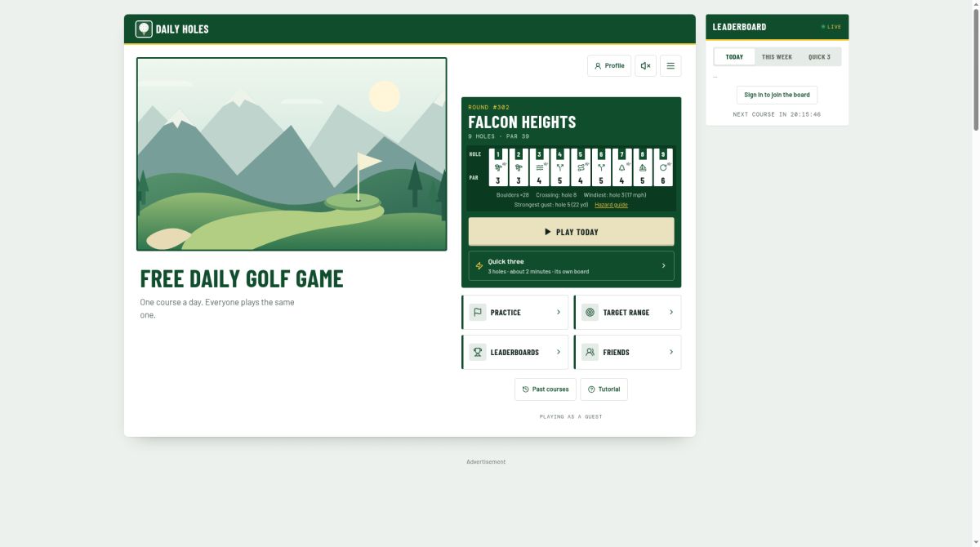Click the Round #302 label
The height and width of the screenshot is (547, 980).
(x=488, y=107)
